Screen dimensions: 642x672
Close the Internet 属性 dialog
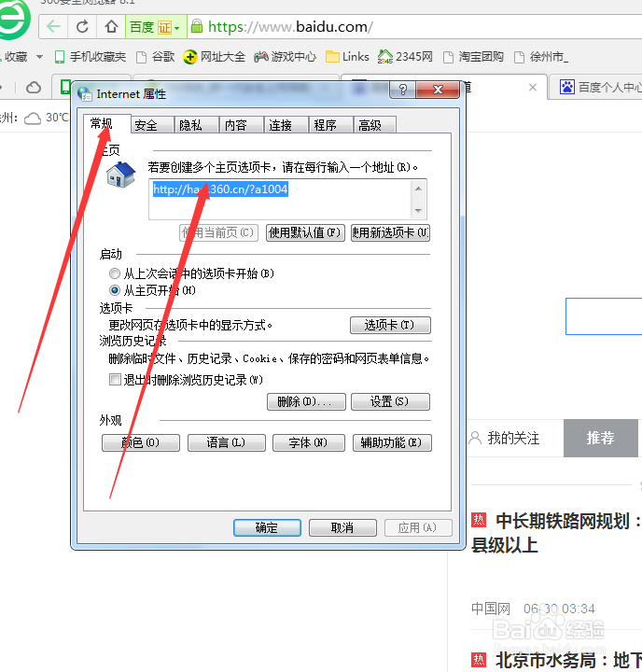pos(438,90)
